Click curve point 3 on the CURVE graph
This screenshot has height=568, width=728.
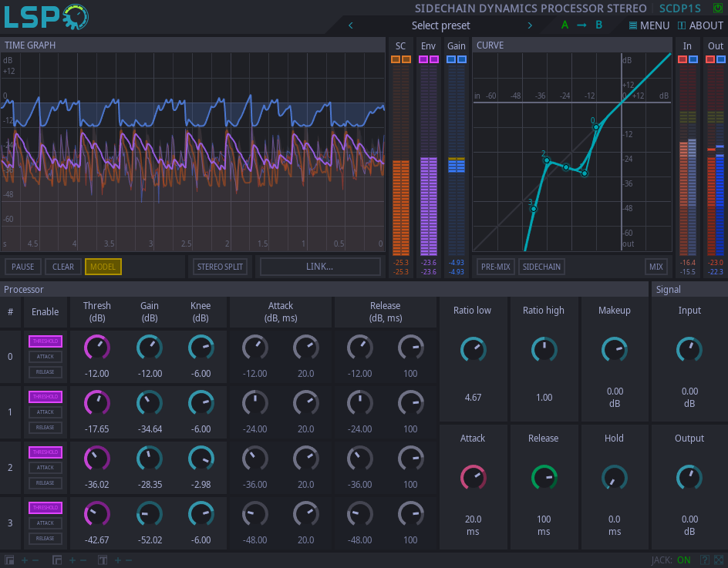[x=534, y=209]
